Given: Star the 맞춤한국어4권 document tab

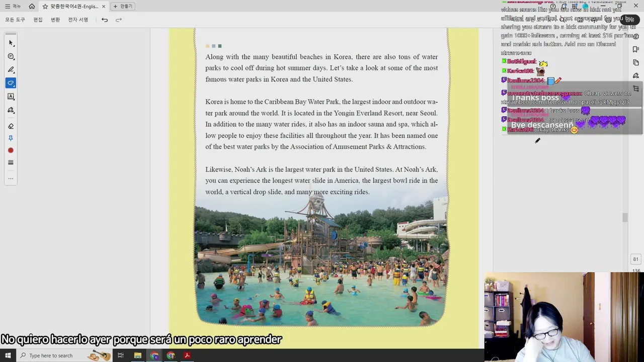Looking at the screenshot, I should point(45,6).
